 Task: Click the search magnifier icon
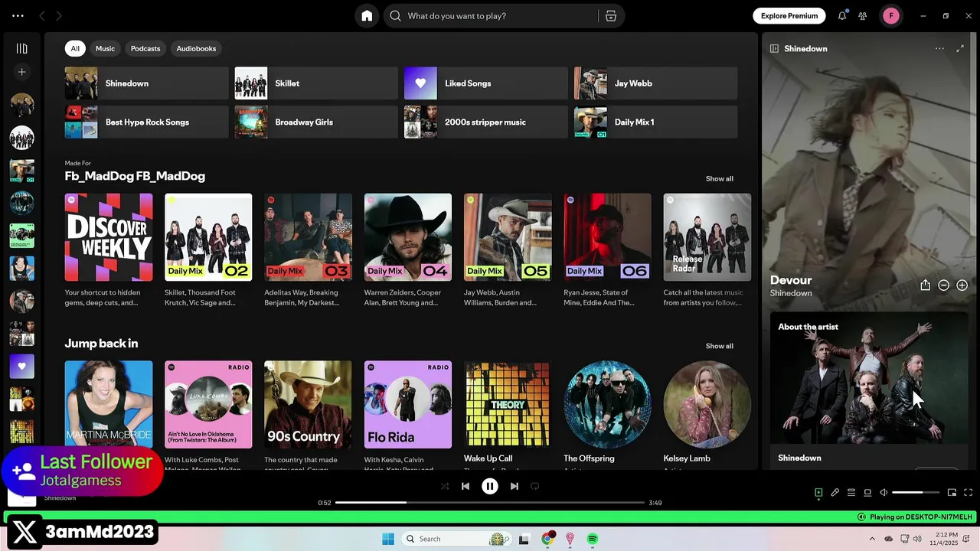click(x=395, y=16)
